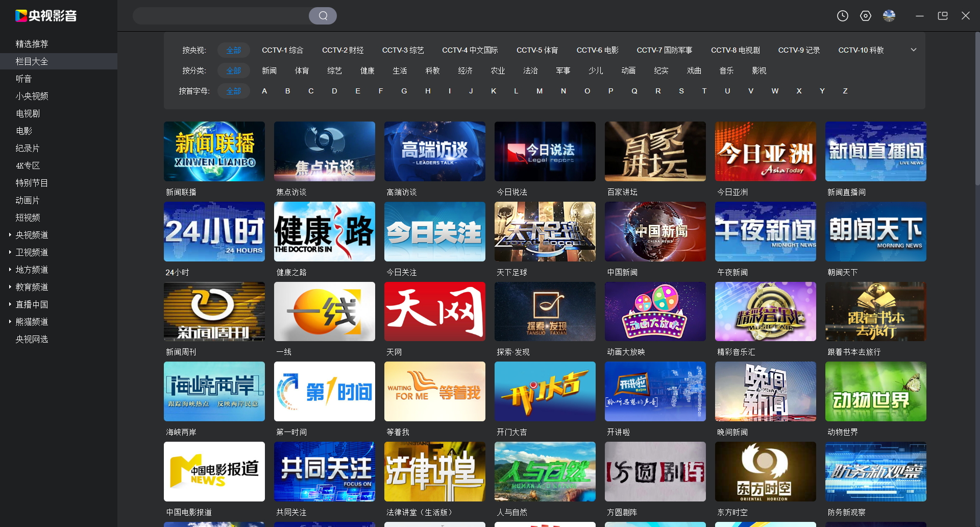The height and width of the screenshot is (527, 980).
Task: Click the 央视影音 logo
Action: click(46, 16)
